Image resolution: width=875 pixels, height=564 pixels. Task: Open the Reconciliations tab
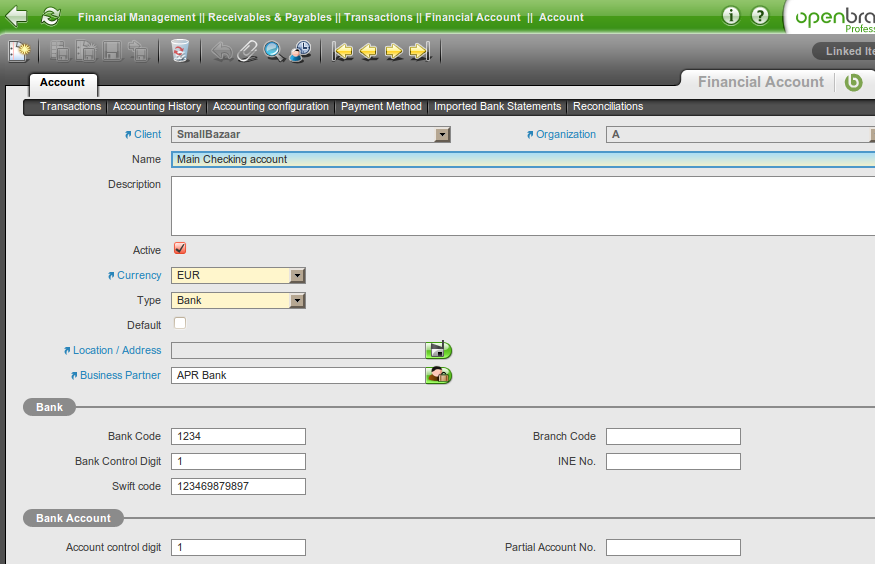(x=608, y=106)
